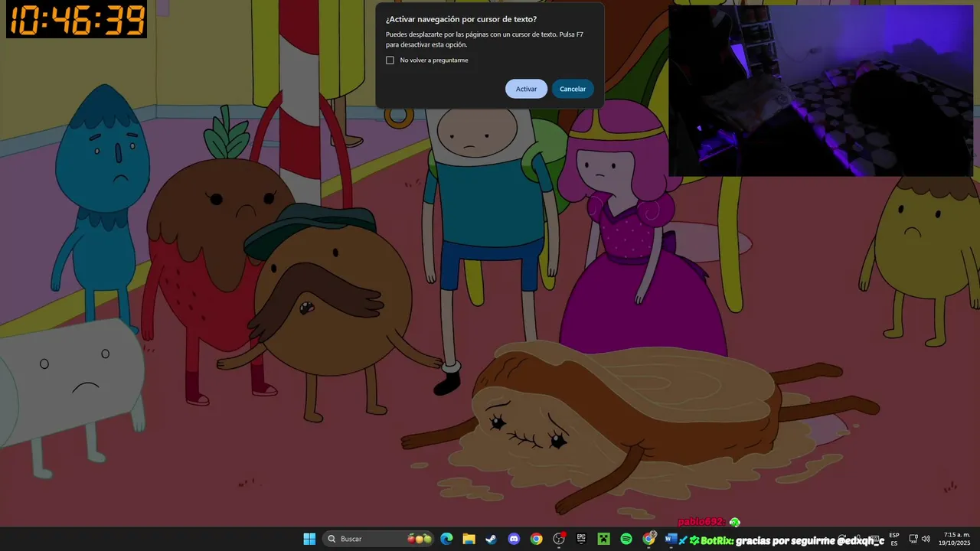Click the webcam overlay thumbnail
This screenshot has width=980, height=551.
tap(821, 90)
